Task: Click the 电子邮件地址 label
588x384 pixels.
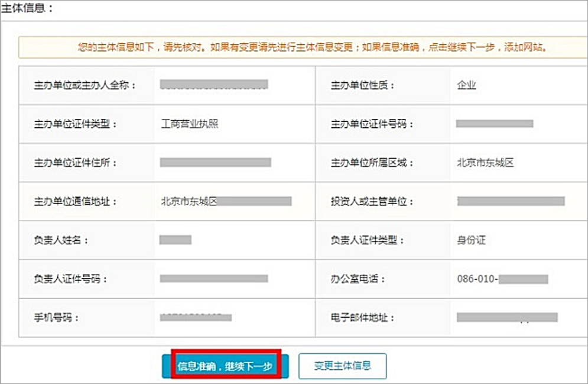Action: pyautogui.click(x=363, y=318)
